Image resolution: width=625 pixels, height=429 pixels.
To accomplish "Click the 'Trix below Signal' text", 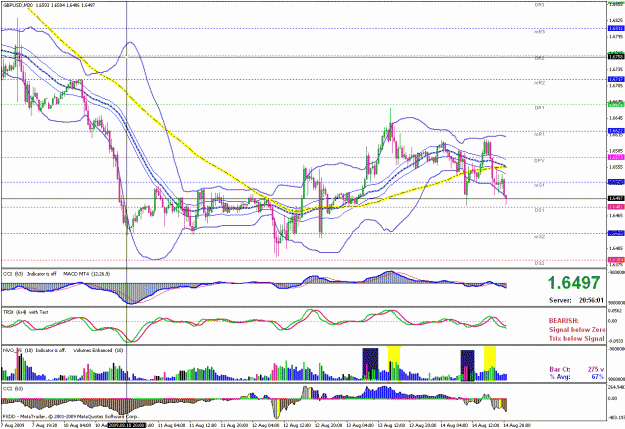I will tap(576, 338).
